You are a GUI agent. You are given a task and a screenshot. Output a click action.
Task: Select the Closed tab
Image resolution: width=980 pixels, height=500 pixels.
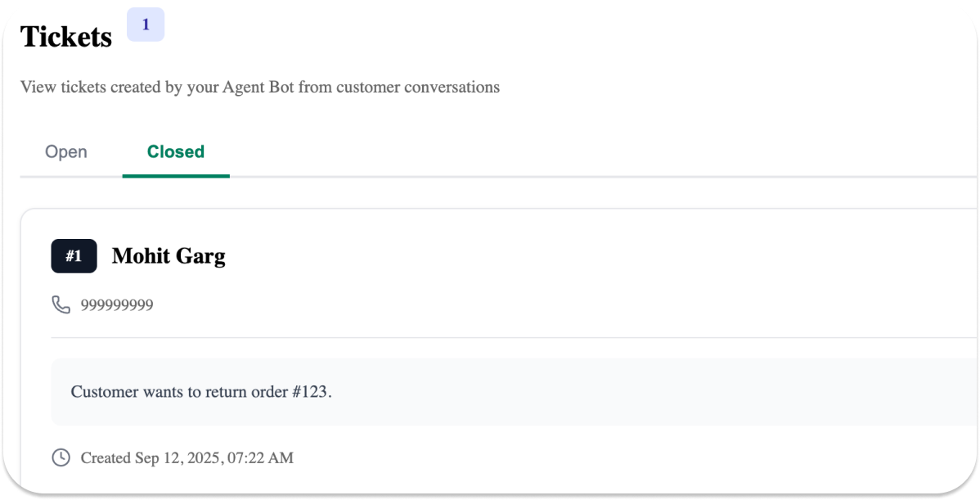(x=175, y=151)
